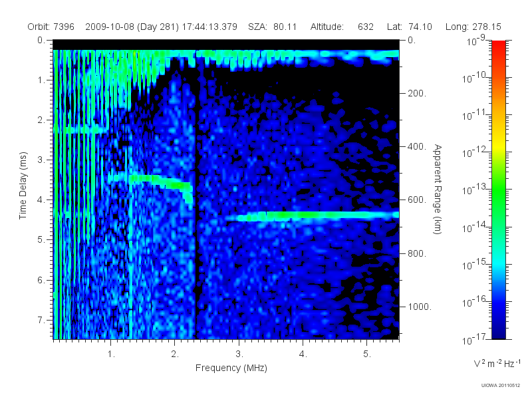Click the '600.' apparent range tick label
The image size is (532, 399).
417,200
